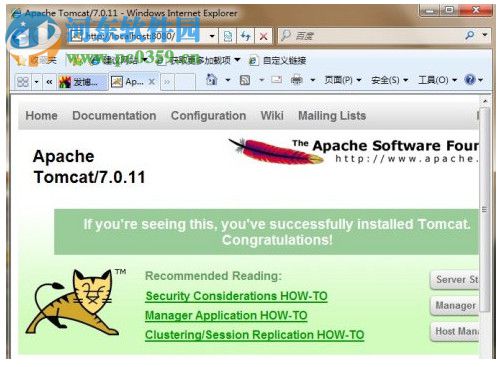Click the Apache Tomcat/7.0.11 heading
The width and height of the screenshot is (501, 367).
point(89,167)
